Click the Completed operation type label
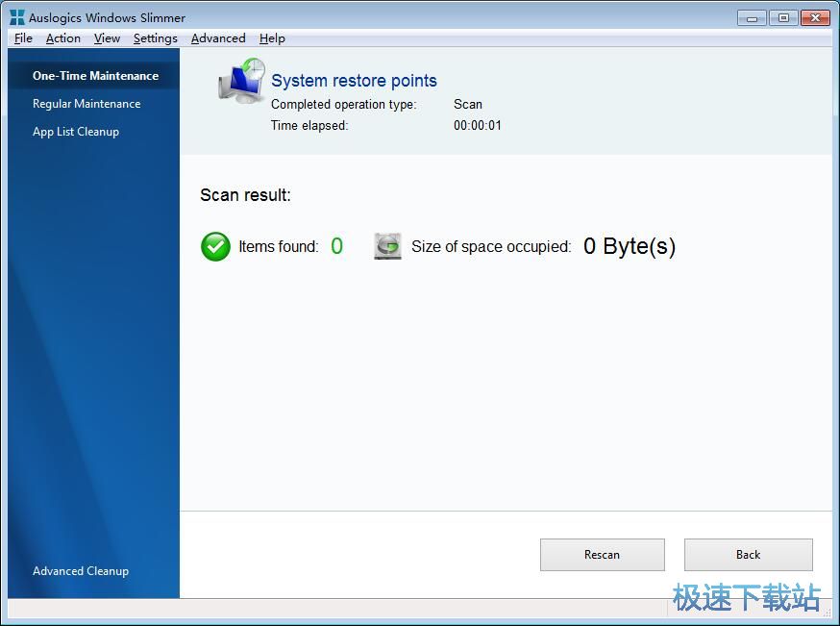This screenshot has width=840, height=626. coord(343,104)
